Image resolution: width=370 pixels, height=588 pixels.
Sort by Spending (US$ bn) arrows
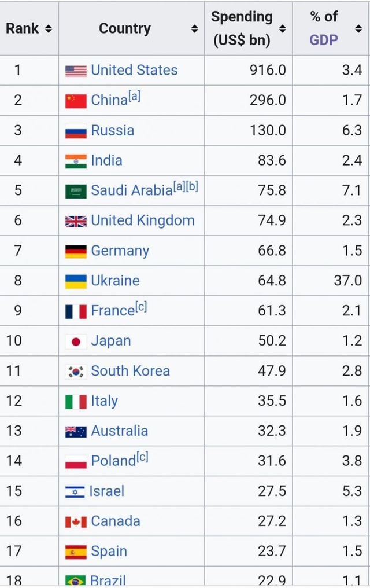tap(282, 28)
